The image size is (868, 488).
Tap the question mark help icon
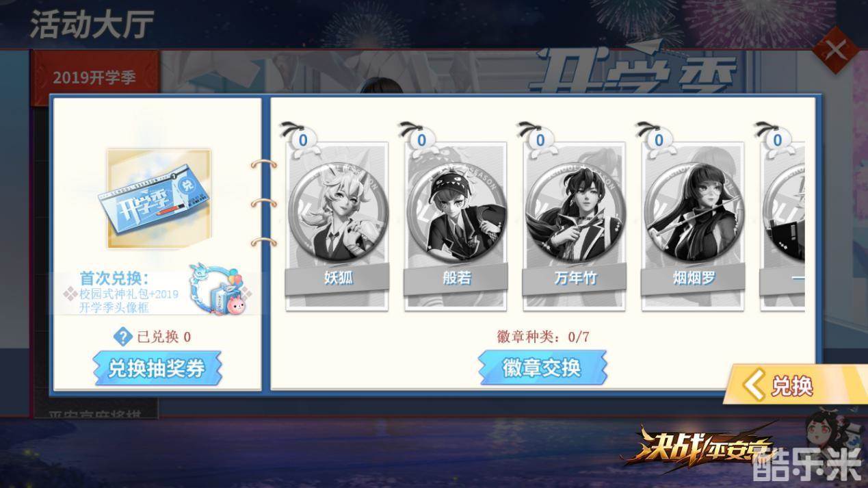pos(122,336)
